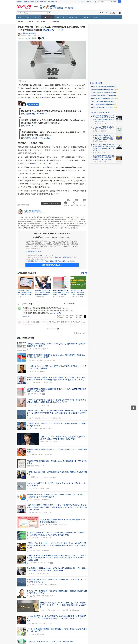
Task: Open the 新規取得 ID link
Action: click(54, 6)
